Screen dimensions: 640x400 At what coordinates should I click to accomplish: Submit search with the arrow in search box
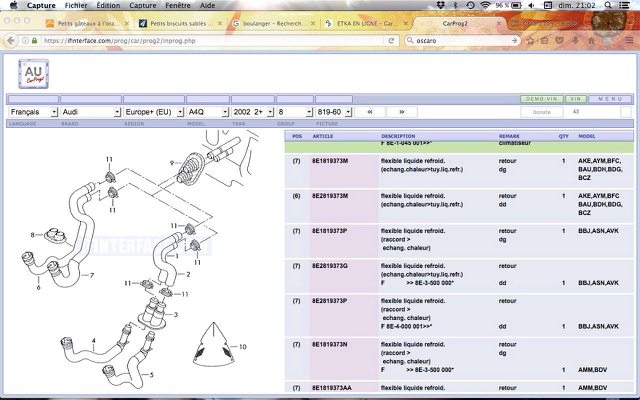pos(514,40)
